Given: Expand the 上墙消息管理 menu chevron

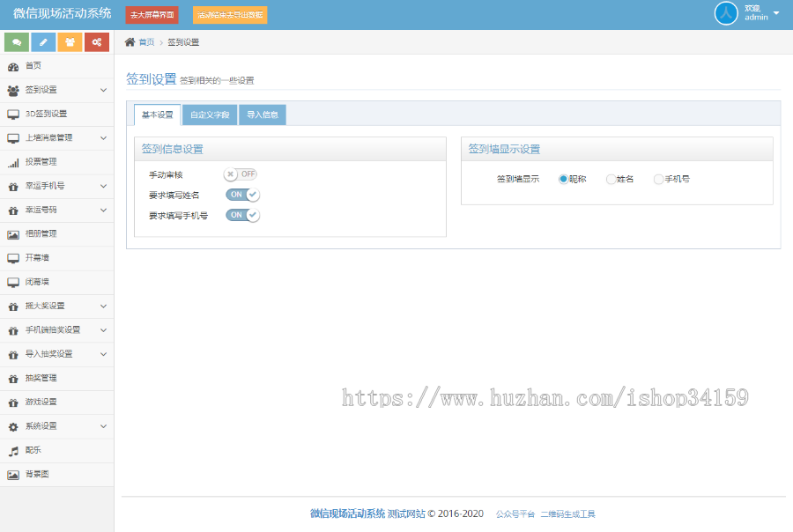Looking at the screenshot, I should 103,138.
